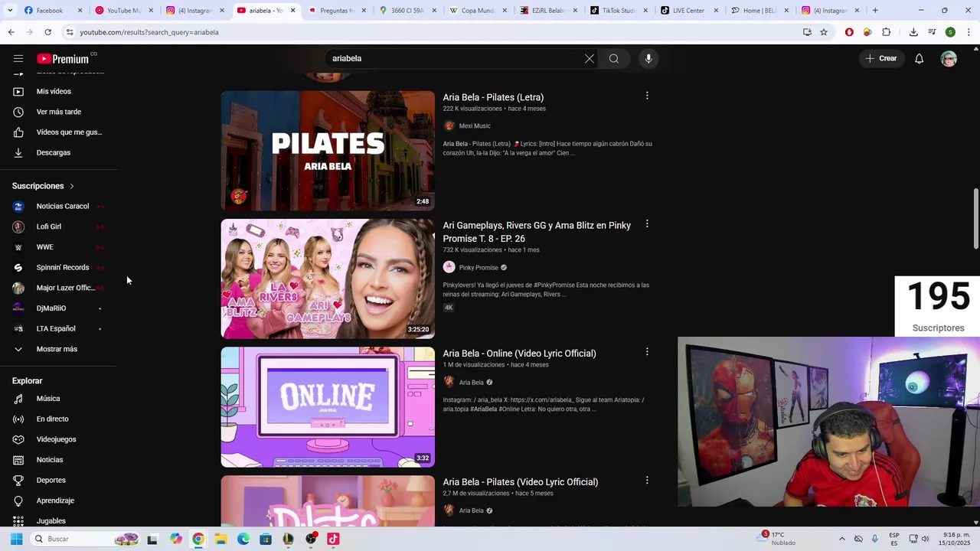Open Pinky Promise channel
The height and width of the screenshot is (551, 980).
click(x=479, y=268)
